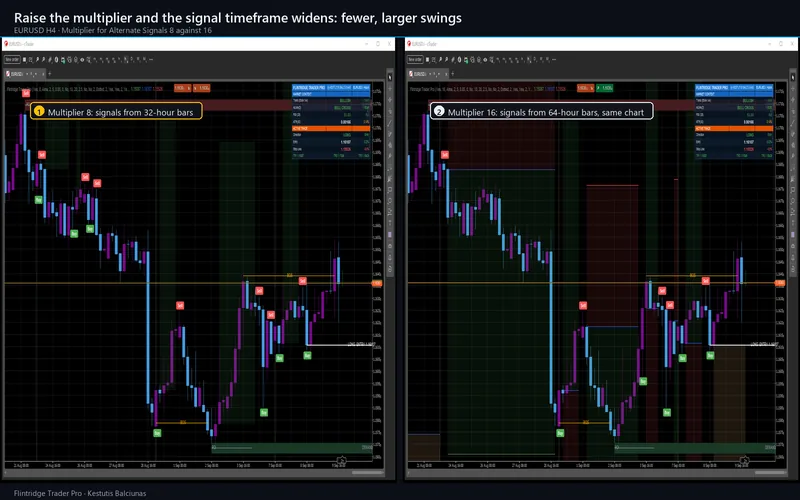Screen dimensions: 800x500
Task: Click the green-highlighted toolbar icon in left window
Action: (x=63, y=60)
